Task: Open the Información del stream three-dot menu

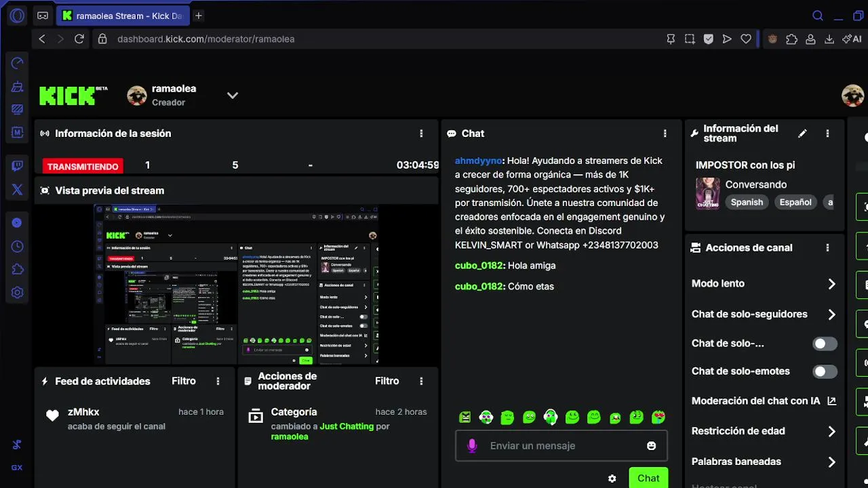Action: tap(827, 134)
